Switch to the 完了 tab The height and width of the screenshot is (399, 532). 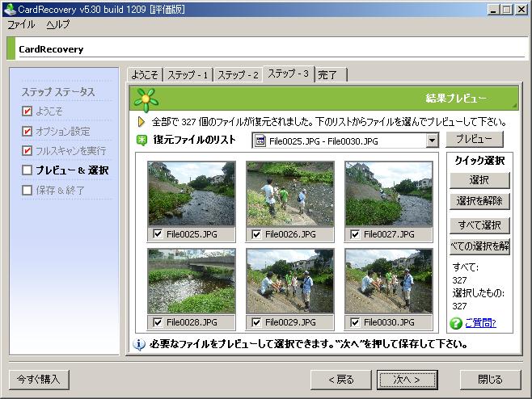pos(331,74)
